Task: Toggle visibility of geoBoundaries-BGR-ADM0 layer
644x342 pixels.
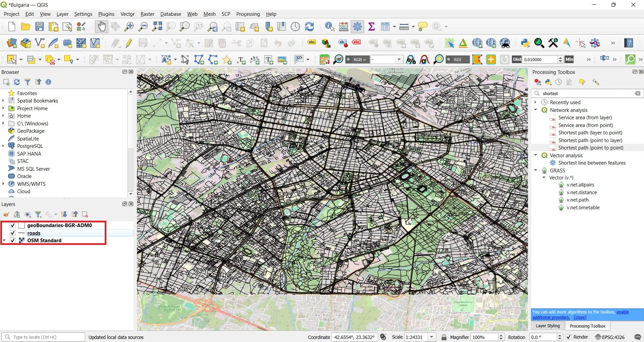Action: [x=13, y=225]
